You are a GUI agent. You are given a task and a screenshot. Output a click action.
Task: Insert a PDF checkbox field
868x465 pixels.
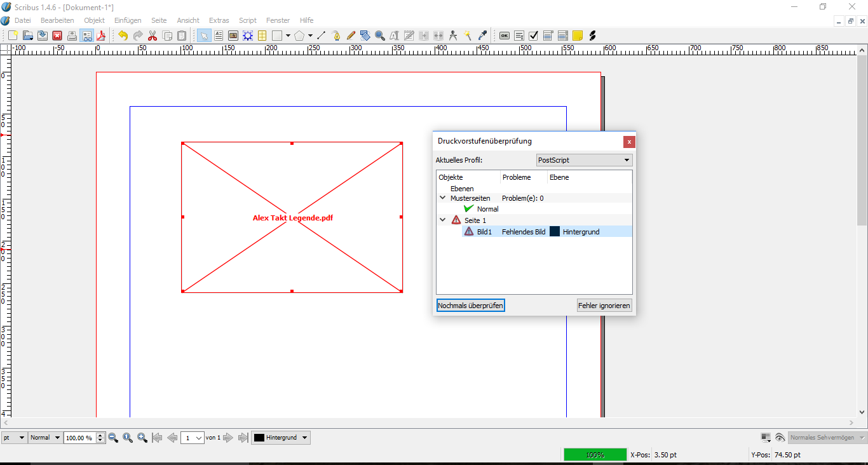click(x=534, y=36)
